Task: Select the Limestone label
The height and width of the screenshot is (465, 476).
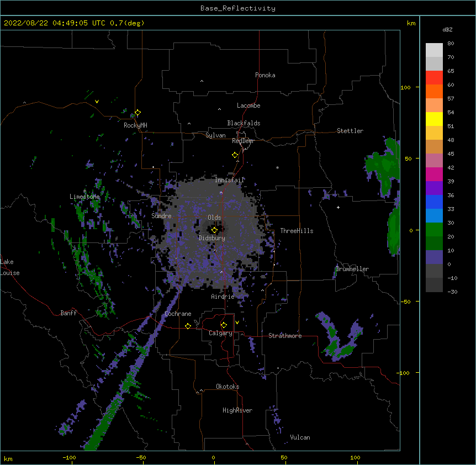Action: [84, 197]
